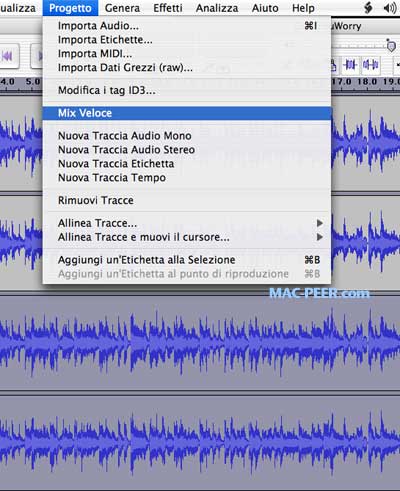Expand Allinea Tracce e muovi il cursore submenu

click(x=320, y=237)
